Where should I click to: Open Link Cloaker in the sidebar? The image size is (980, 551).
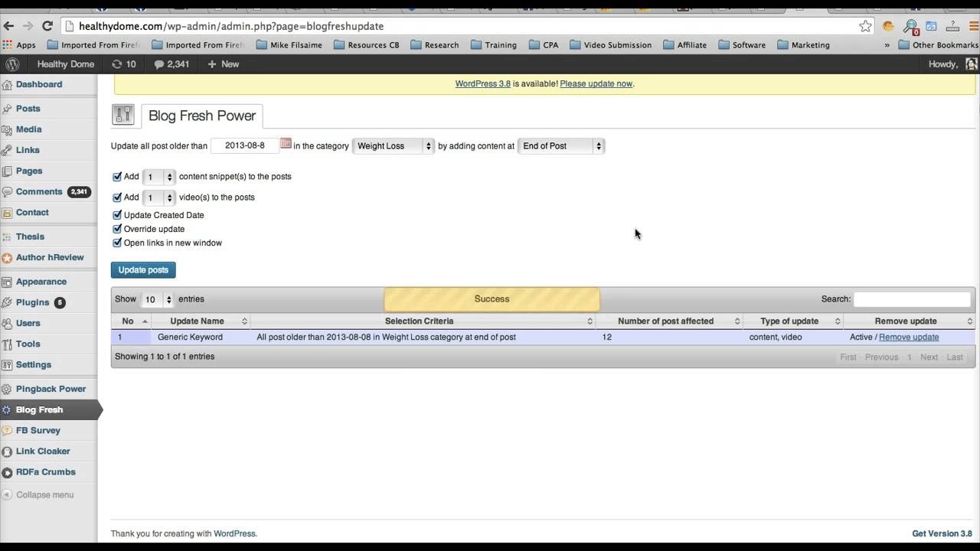coord(43,451)
